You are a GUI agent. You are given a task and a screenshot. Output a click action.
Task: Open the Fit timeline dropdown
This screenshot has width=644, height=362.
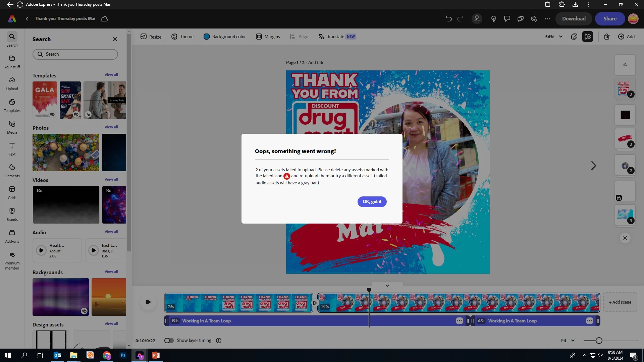click(568, 341)
